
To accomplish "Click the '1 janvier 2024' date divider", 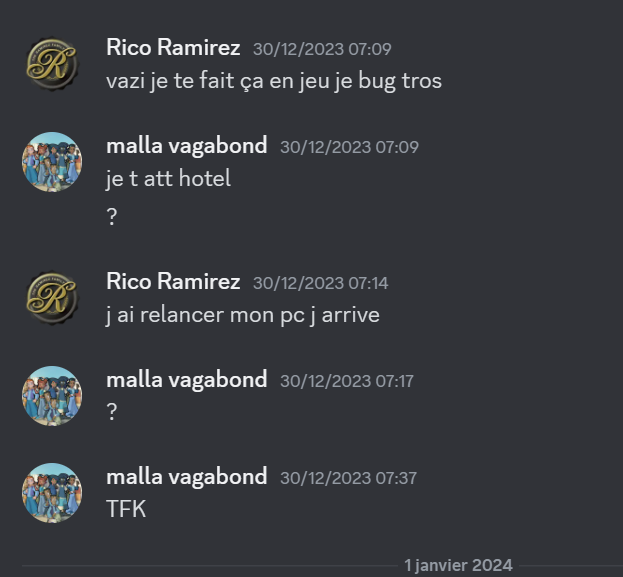I will 458,565.
